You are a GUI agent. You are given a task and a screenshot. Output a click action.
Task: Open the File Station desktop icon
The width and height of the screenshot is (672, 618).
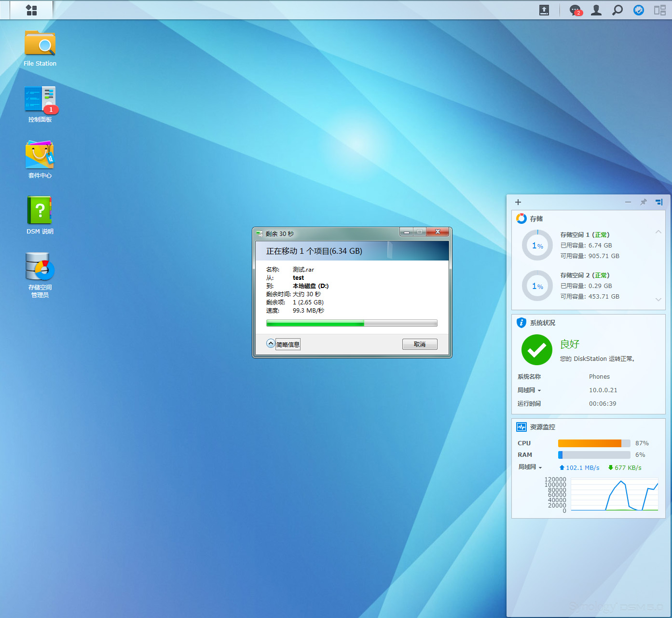(x=40, y=44)
